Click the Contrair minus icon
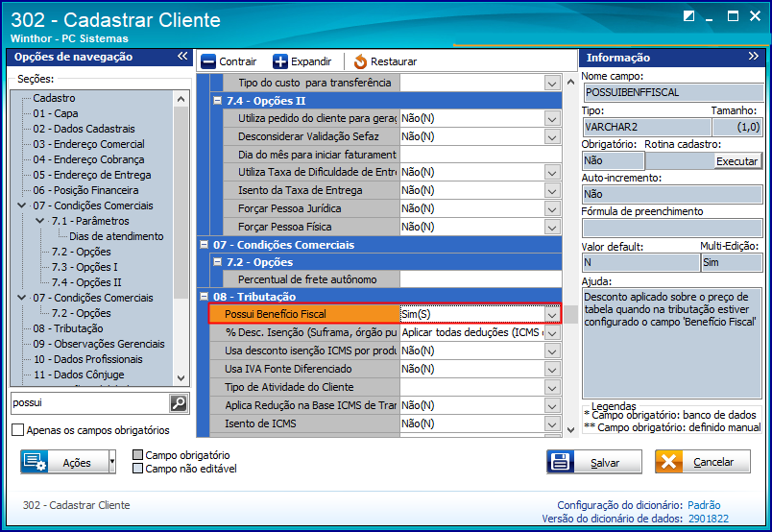 click(x=207, y=61)
